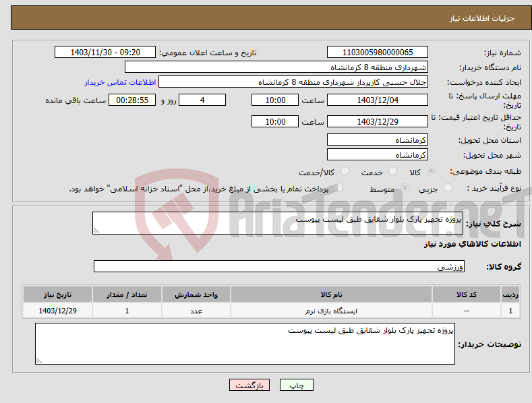532x403 pixels.
Task: Select the متوسط purchase type radio
Action: point(405,187)
